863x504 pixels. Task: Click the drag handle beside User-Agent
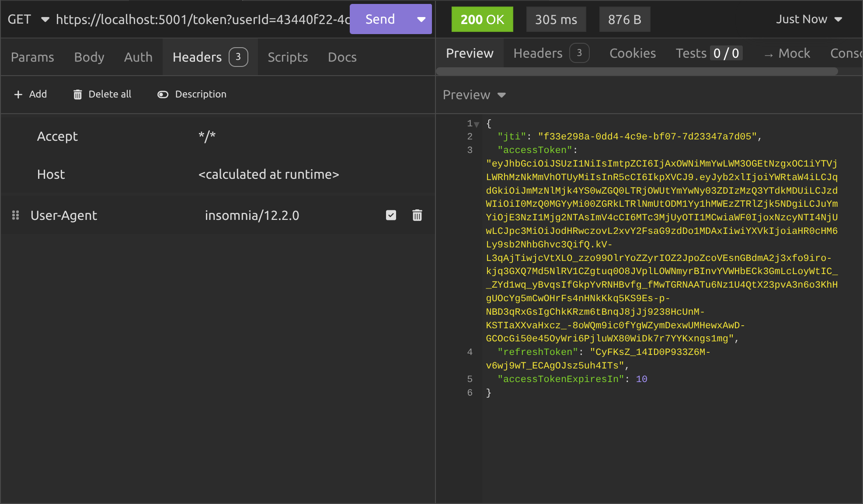(x=16, y=215)
